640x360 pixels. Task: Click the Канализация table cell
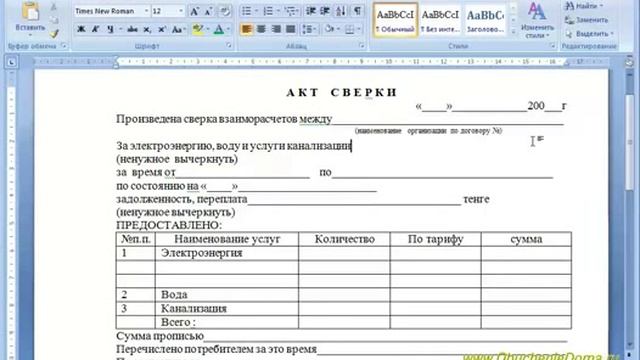[x=227, y=309]
